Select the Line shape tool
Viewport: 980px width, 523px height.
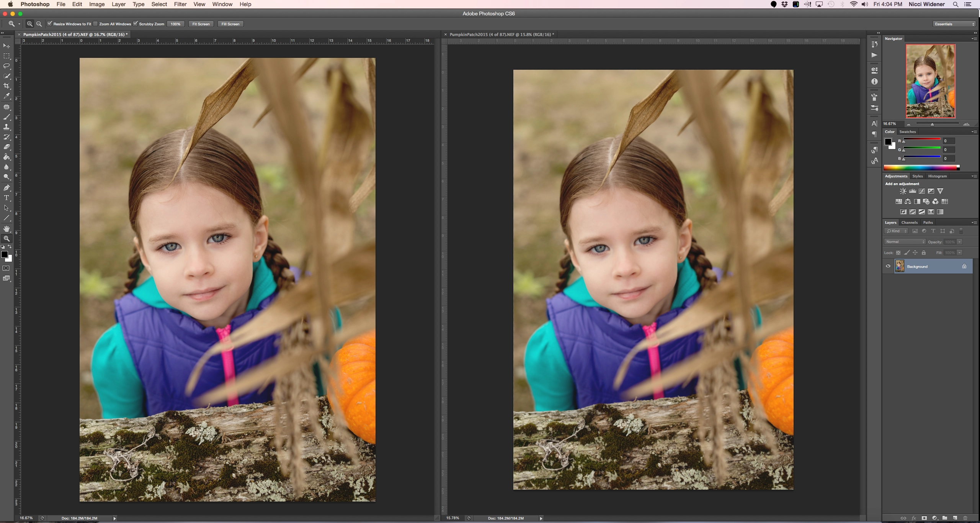pos(7,218)
